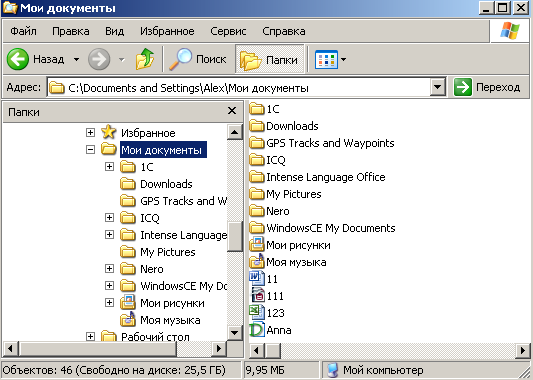Screen dimensions: 533x380
Task: Open the Правка menu
Action: [71, 31]
